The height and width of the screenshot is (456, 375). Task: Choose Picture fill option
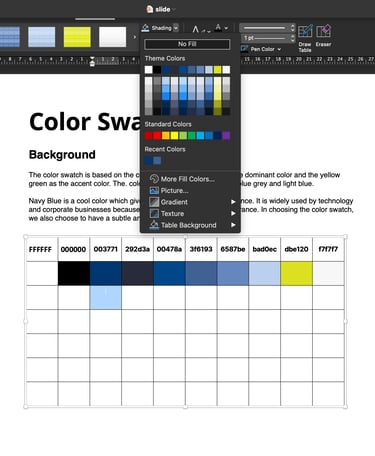pyautogui.click(x=190, y=191)
